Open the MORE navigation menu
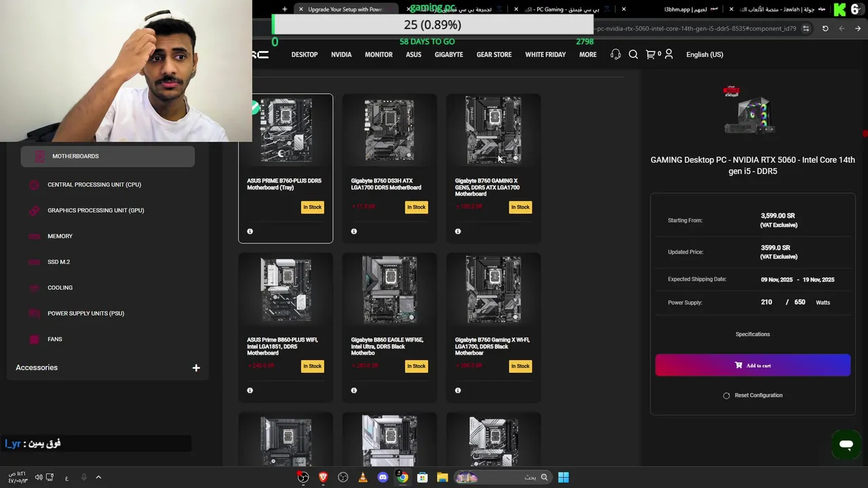868x488 pixels. 588,55
